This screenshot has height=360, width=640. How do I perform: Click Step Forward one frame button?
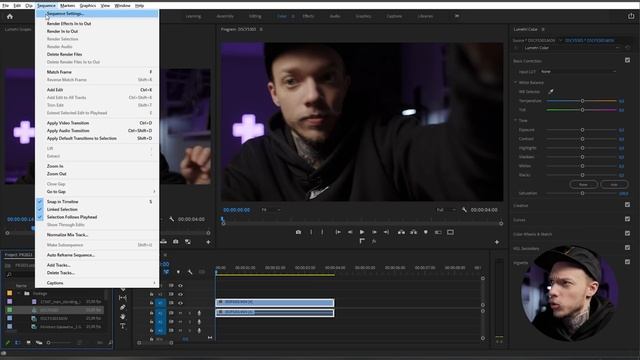374,232
